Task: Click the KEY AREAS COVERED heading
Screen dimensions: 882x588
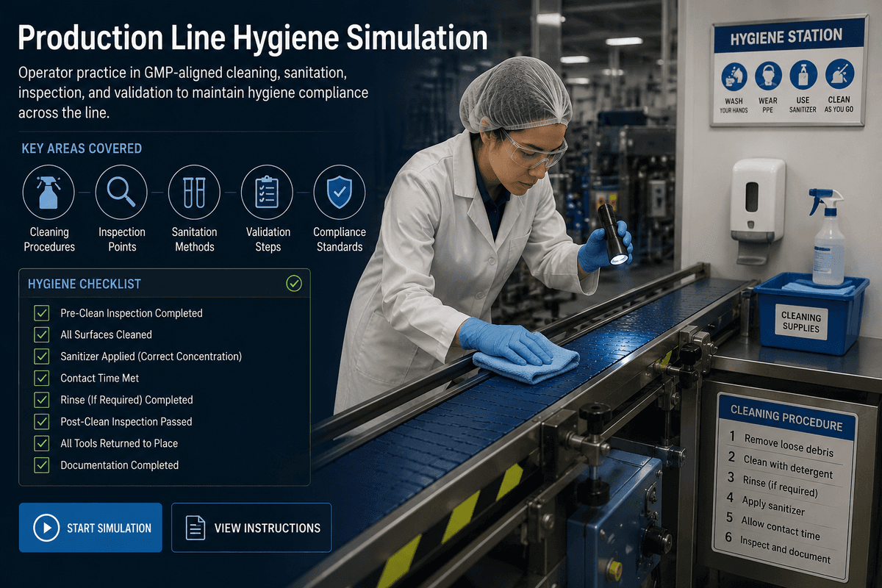Action: click(82, 148)
